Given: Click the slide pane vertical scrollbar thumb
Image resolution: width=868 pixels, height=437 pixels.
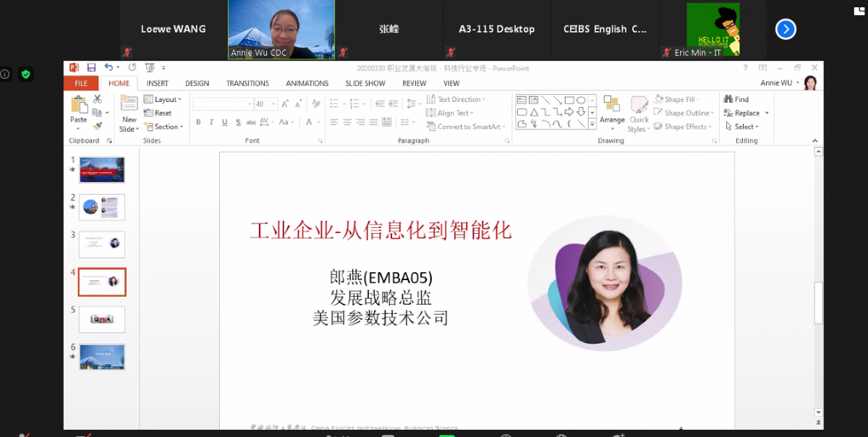Looking at the screenshot, I should pyautogui.click(x=819, y=302).
